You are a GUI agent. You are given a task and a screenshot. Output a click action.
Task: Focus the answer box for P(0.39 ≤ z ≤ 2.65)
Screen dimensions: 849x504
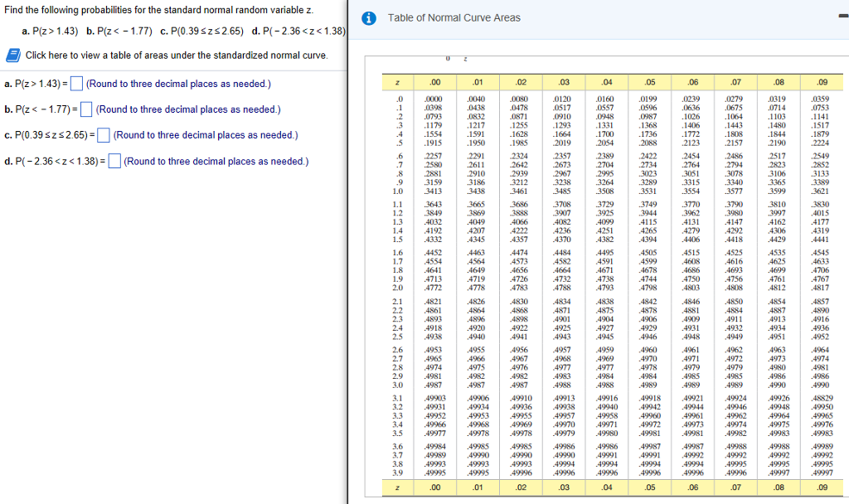103,135
